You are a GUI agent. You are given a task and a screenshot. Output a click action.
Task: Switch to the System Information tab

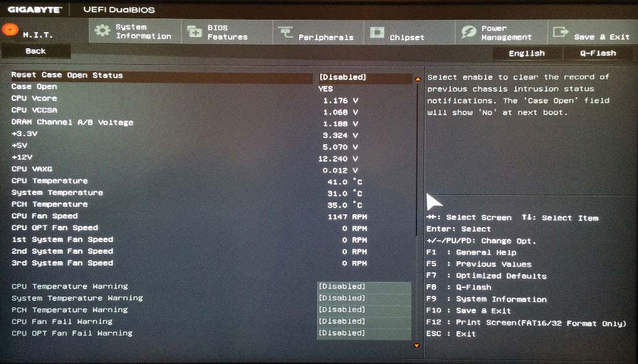click(x=135, y=32)
